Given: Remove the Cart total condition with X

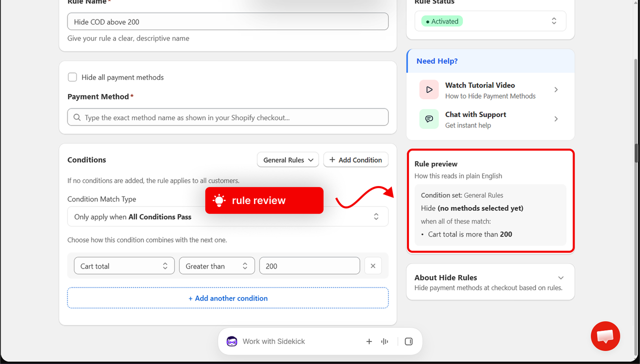Looking at the screenshot, I should [373, 266].
